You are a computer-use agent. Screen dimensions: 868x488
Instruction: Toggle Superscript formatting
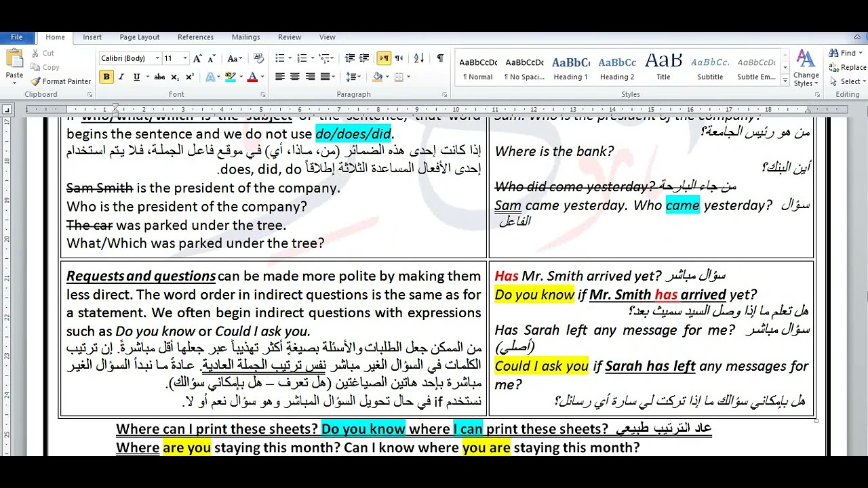190,77
